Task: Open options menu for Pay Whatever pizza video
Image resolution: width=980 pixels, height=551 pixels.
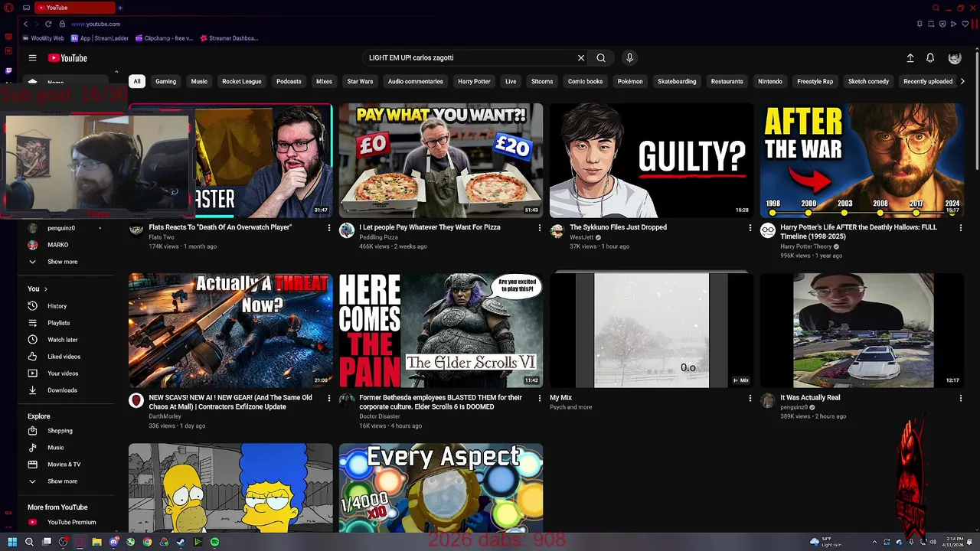Action: [540, 228]
